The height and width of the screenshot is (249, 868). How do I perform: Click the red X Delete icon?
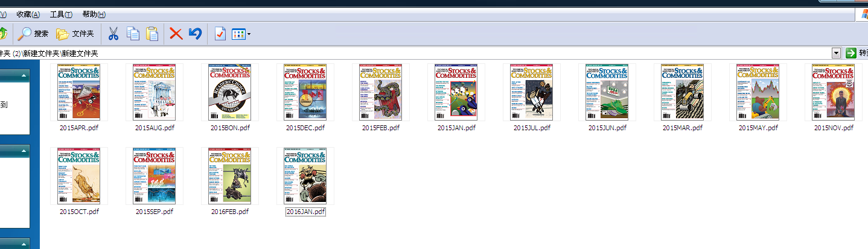(176, 34)
